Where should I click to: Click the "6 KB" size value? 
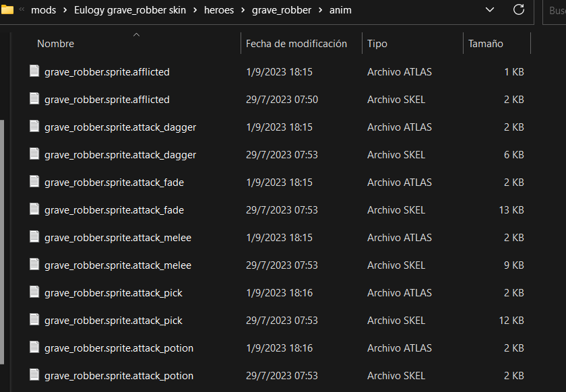pyautogui.click(x=514, y=154)
